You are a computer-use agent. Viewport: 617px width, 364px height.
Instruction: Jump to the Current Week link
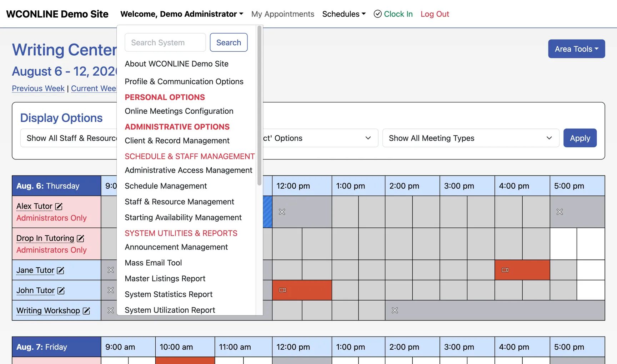coord(94,89)
